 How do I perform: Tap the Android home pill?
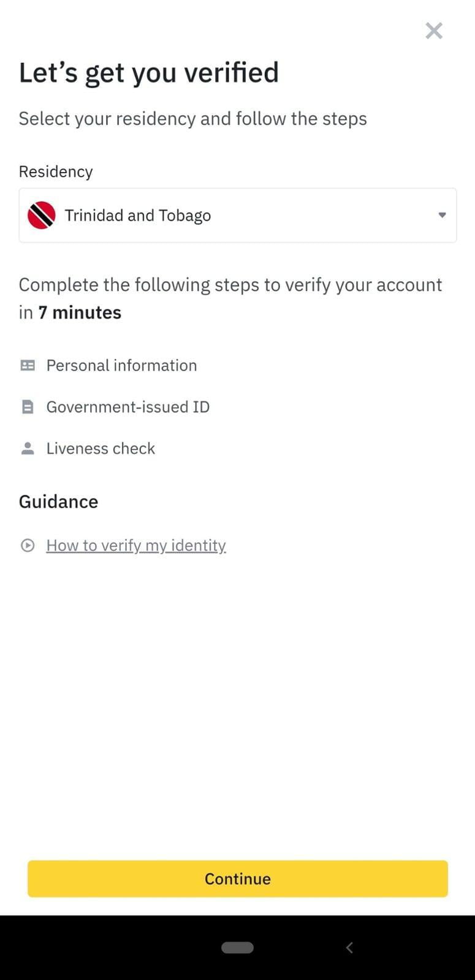click(x=237, y=948)
